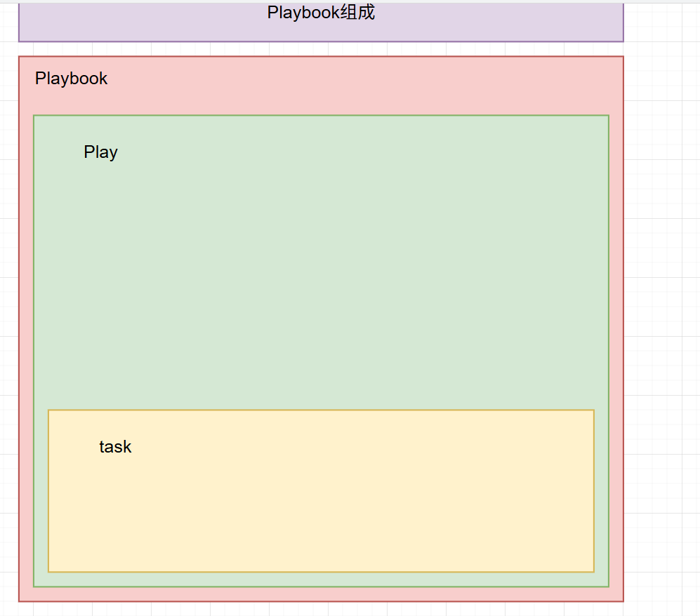The height and width of the screenshot is (616, 700).
Task: Click the 'task' label in yellow box
Action: (x=115, y=447)
